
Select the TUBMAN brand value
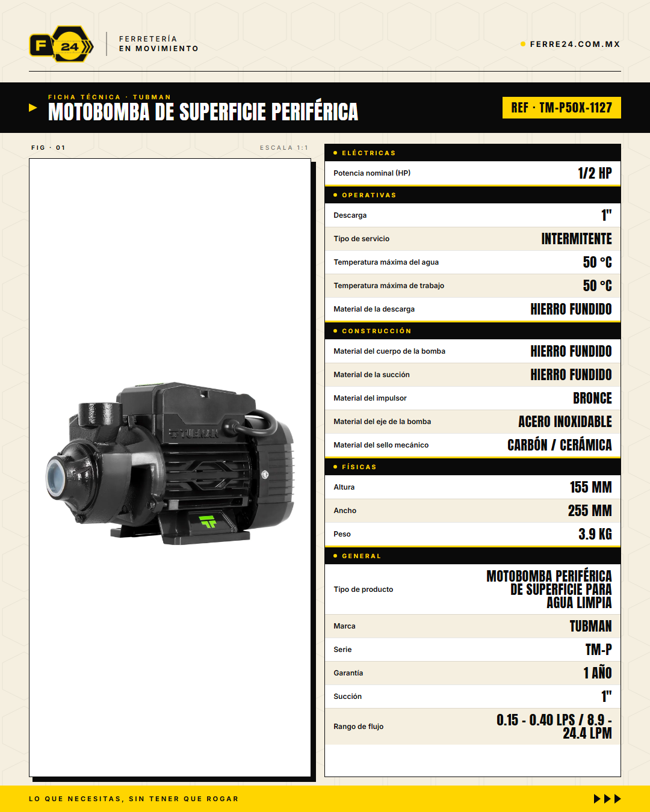591,626
